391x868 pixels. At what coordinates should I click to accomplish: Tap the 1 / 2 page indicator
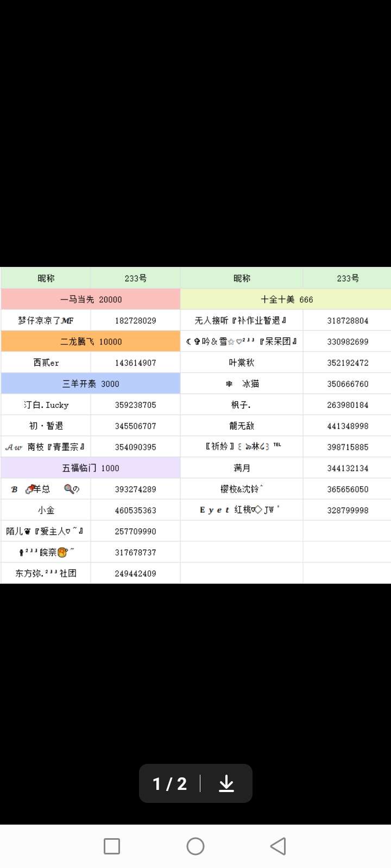[x=169, y=784]
